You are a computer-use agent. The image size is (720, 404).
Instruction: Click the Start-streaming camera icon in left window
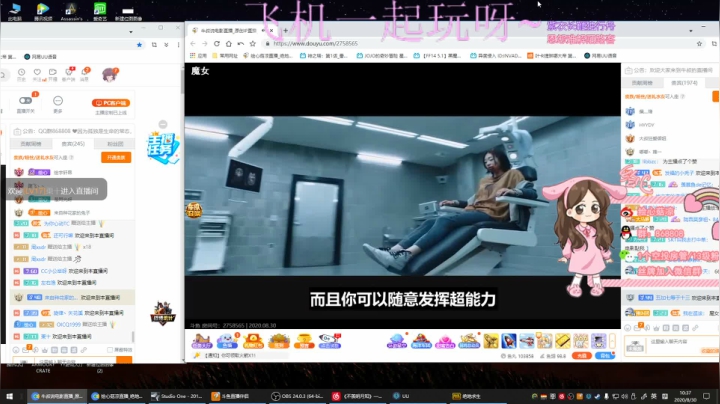pyautogui.click(x=53, y=73)
